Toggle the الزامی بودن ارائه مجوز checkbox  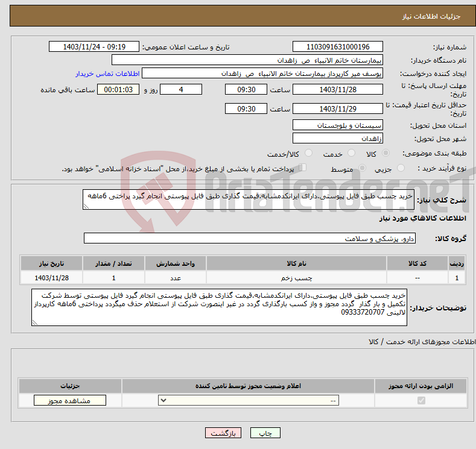(x=421, y=401)
